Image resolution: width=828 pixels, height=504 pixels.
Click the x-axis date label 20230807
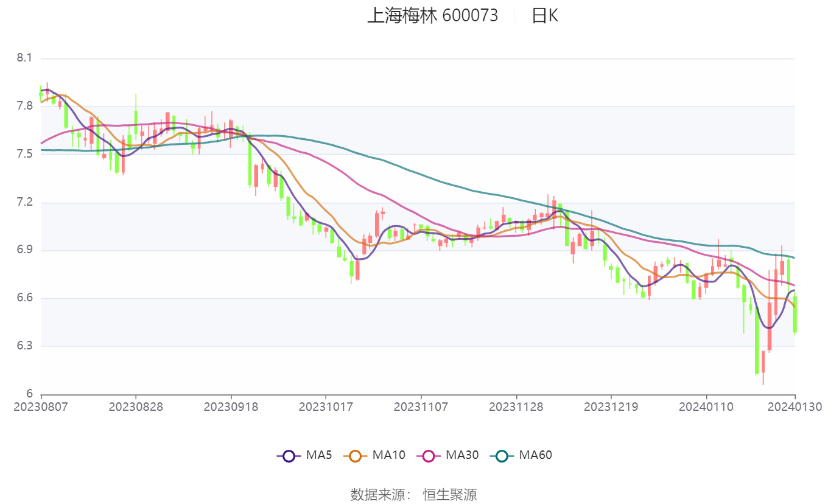click(x=41, y=407)
